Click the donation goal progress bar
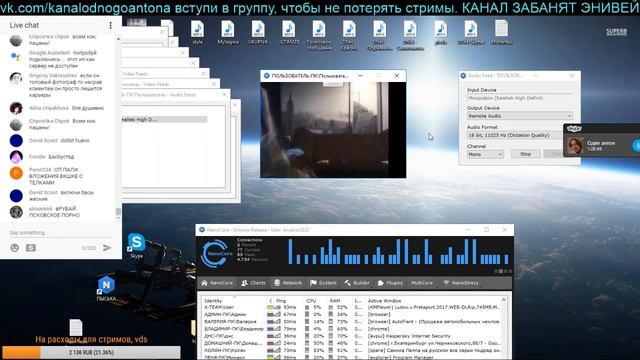This screenshot has width=640, height=360. pos(91,352)
